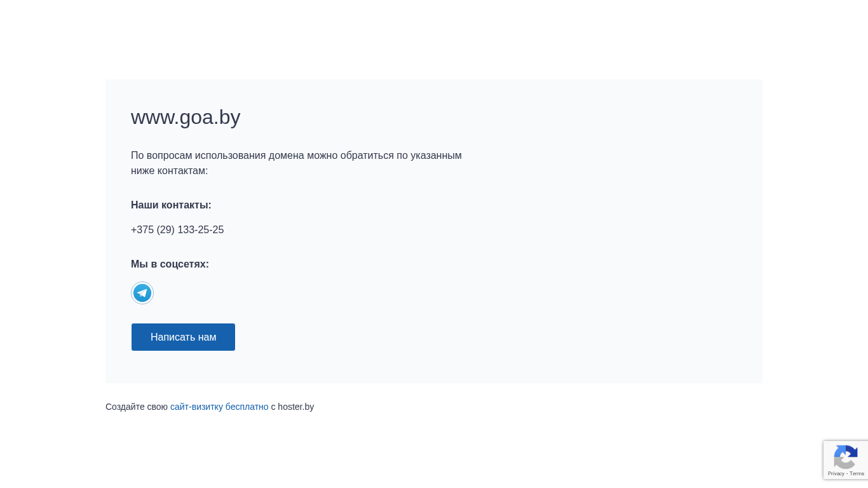Click the word домена in the description
Viewport: 868px width, 488px height.
coord(286,156)
